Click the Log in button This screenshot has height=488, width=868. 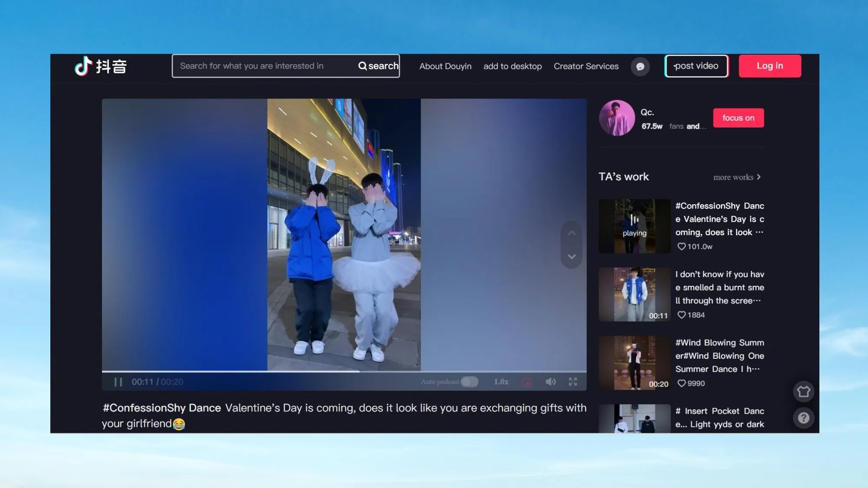[x=769, y=66]
